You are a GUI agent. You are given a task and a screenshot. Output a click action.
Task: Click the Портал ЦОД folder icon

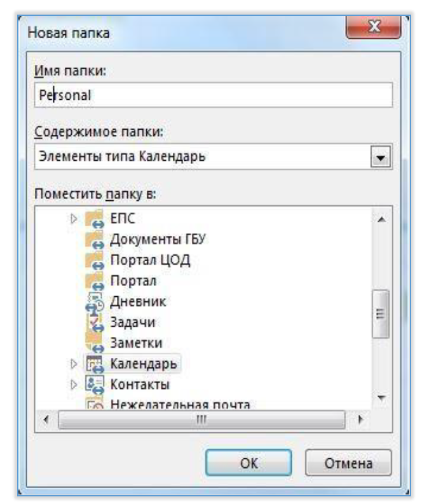coord(93,260)
